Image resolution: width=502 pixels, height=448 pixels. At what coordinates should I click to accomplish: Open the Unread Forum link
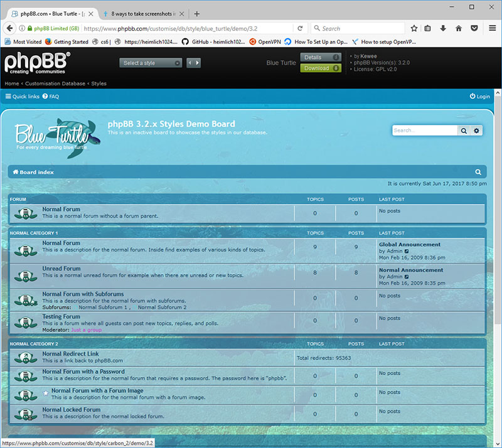61,269
